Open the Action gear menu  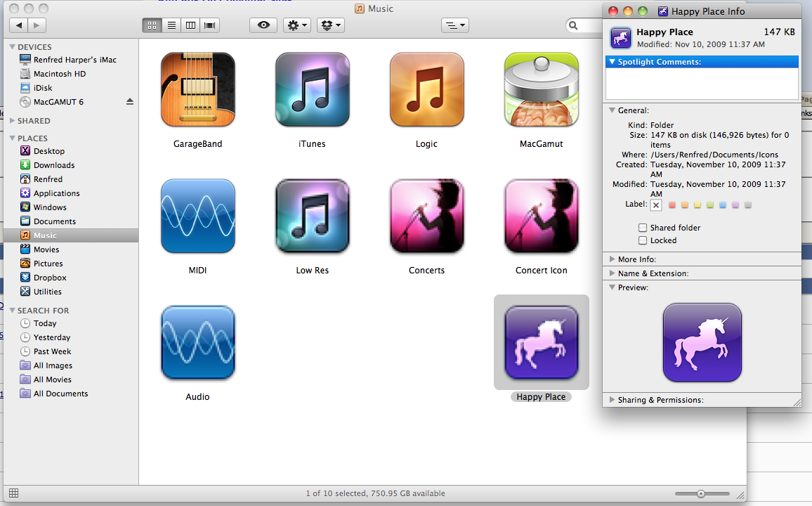[296, 25]
